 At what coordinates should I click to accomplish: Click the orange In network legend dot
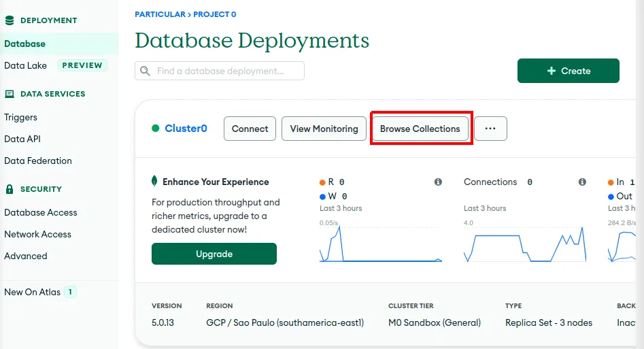611,182
